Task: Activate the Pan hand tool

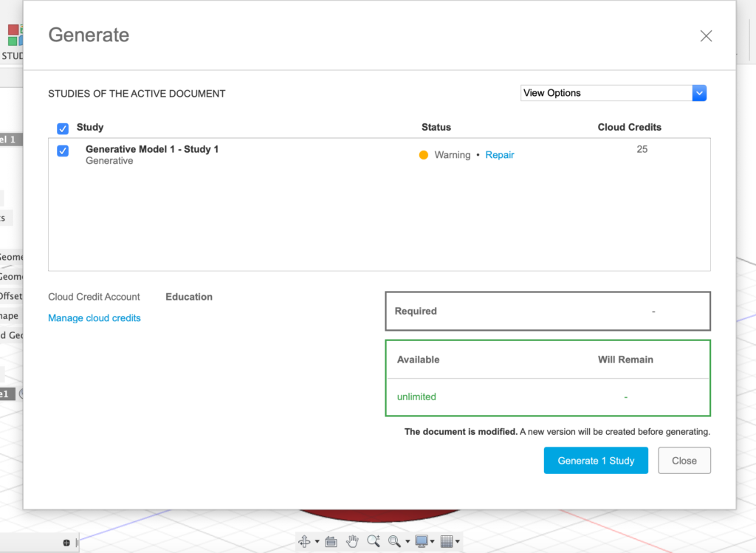Action: click(x=353, y=541)
